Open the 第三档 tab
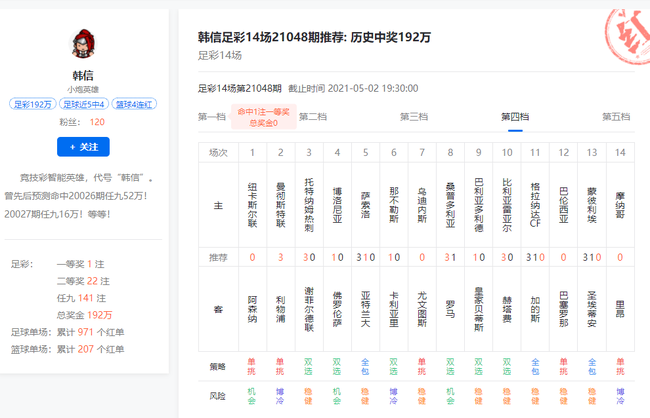This screenshot has height=418, width=650. tap(414, 117)
